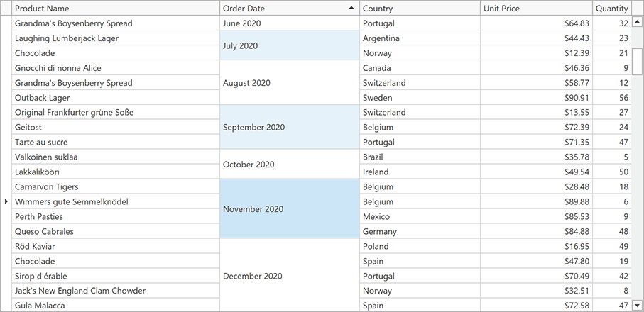This screenshot has height=312, width=644.
Task: Click the Quantity column header
Action: click(x=611, y=9)
